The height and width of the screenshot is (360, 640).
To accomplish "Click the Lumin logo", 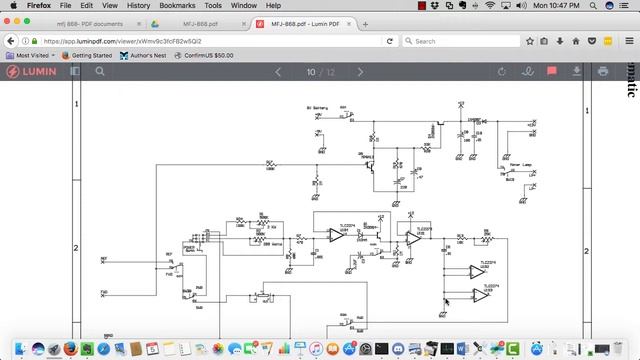I will click(x=31, y=71).
